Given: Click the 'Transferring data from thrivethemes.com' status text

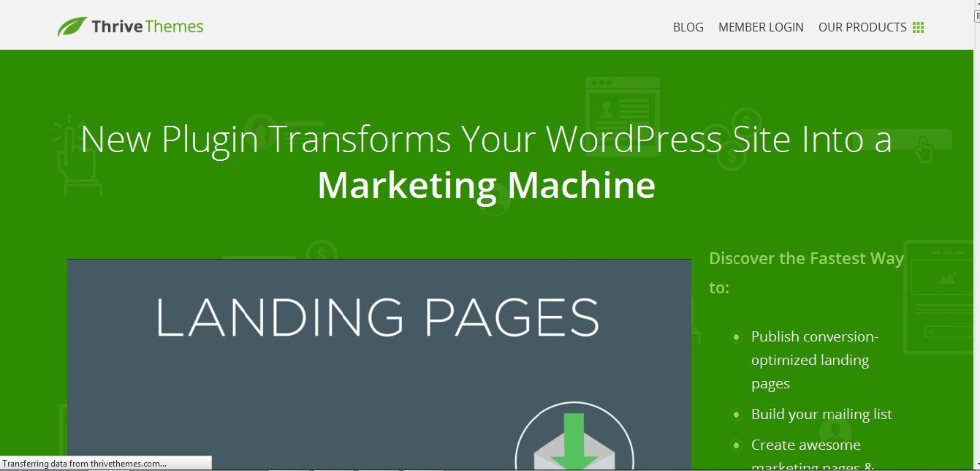Looking at the screenshot, I should point(84,464).
